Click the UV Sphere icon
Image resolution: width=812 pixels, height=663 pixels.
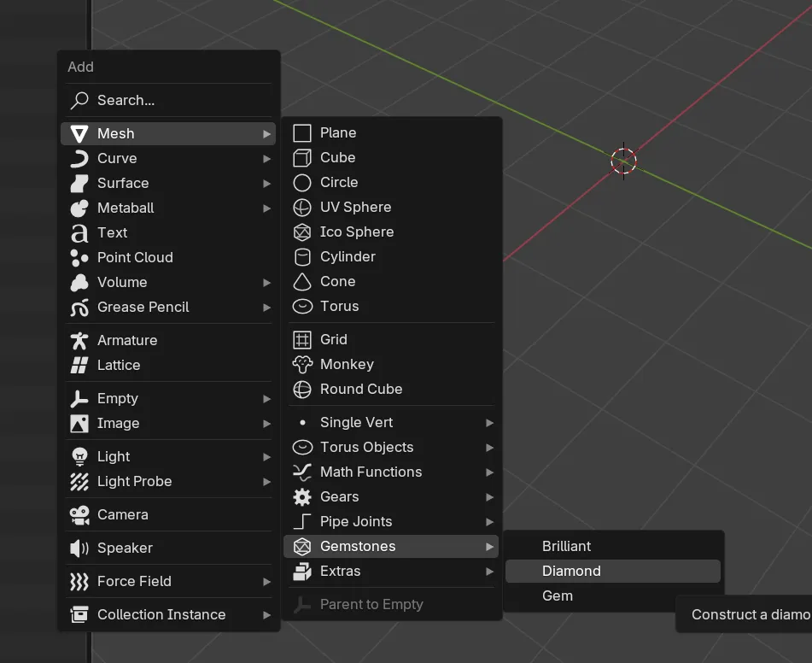point(302,208)
